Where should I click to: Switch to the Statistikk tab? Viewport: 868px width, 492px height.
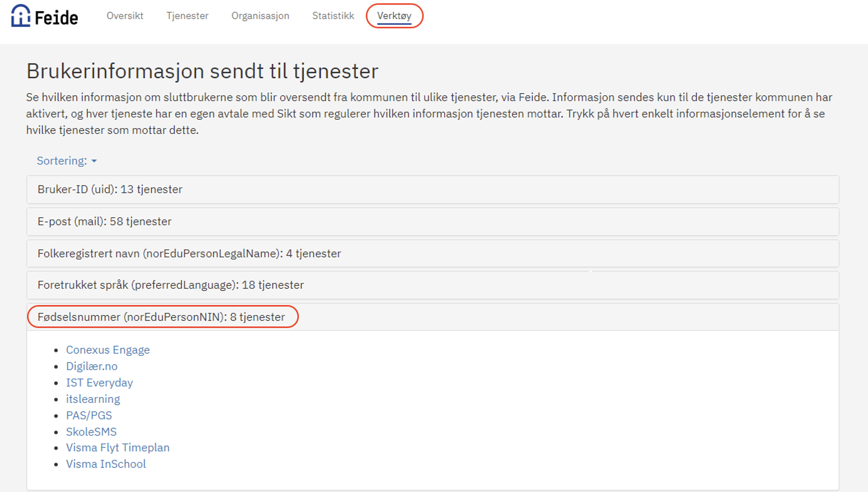tap(333, 16)
